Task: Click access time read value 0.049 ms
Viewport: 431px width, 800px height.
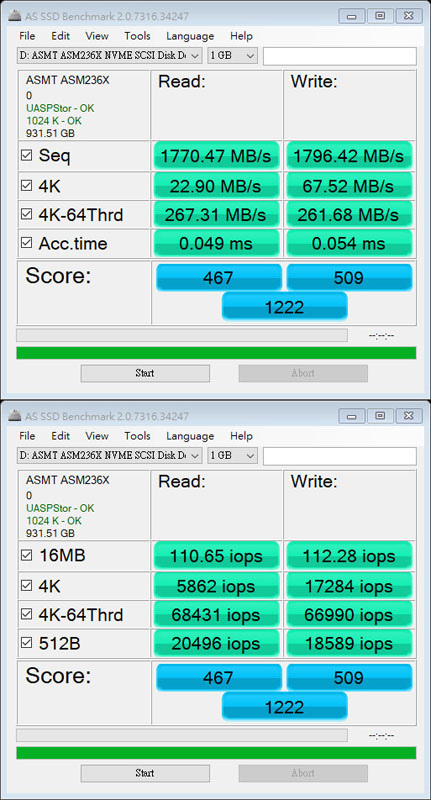Action: pos(216,243)
